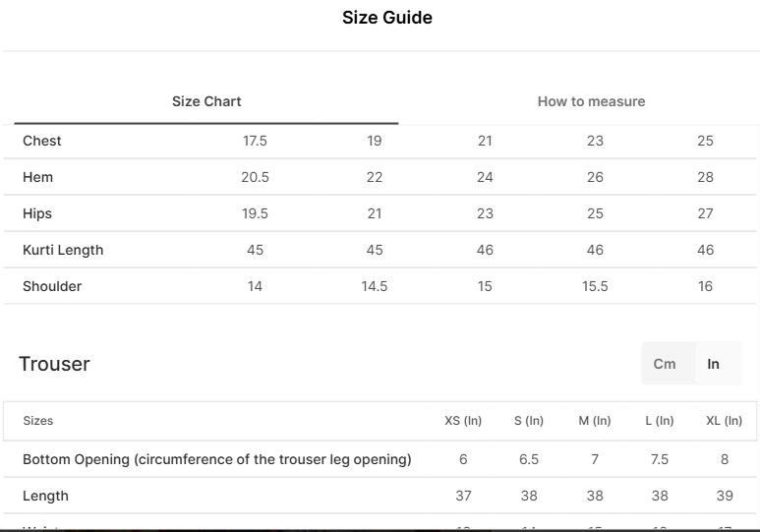Select the Trouser section heading
Screen dimensions: 760x532
pos(54,364)
